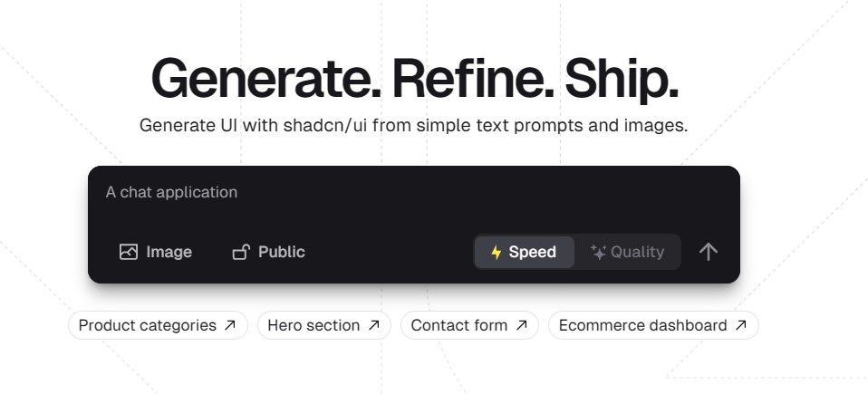Select the Product categories suggestion chip
868x394 pixels.
158,325
